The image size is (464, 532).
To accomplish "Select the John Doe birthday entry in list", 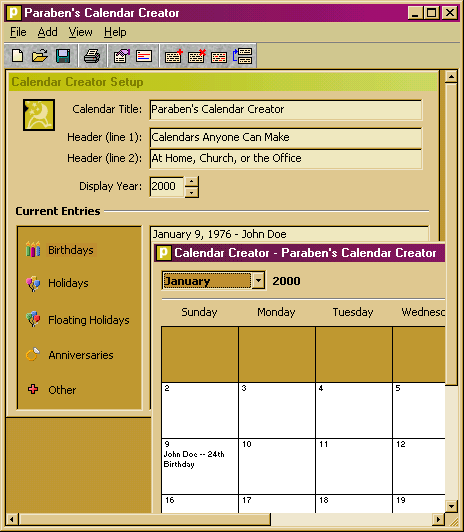I will click(289, 234).
